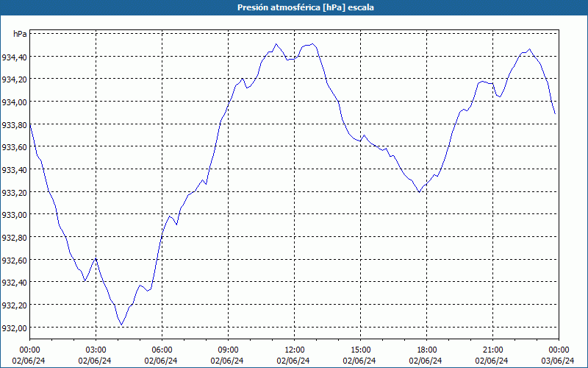Select the 933,80 y-axis value

[14, 125]
